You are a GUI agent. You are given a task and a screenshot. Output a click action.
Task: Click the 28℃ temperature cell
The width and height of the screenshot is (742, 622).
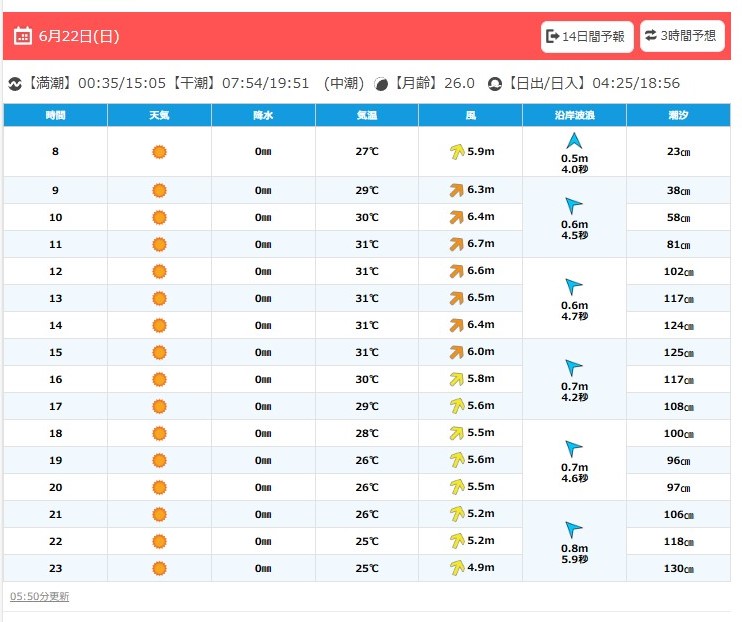(367, 433)
